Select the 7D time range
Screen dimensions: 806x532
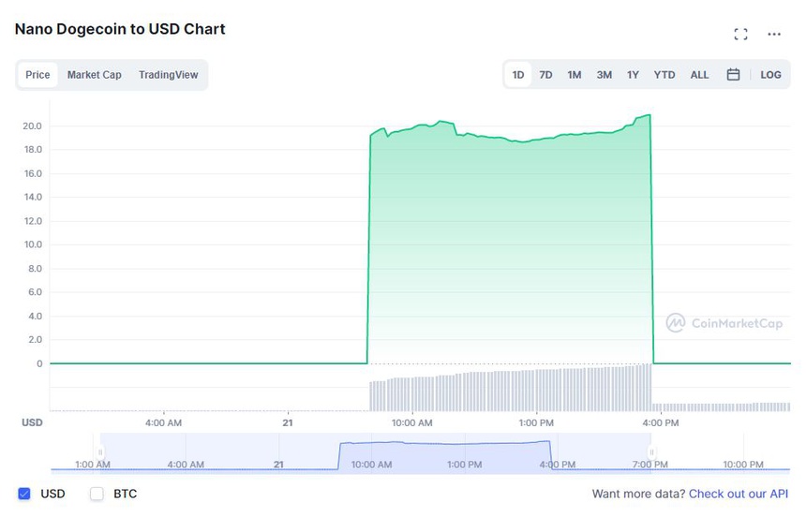pos(545,75)
